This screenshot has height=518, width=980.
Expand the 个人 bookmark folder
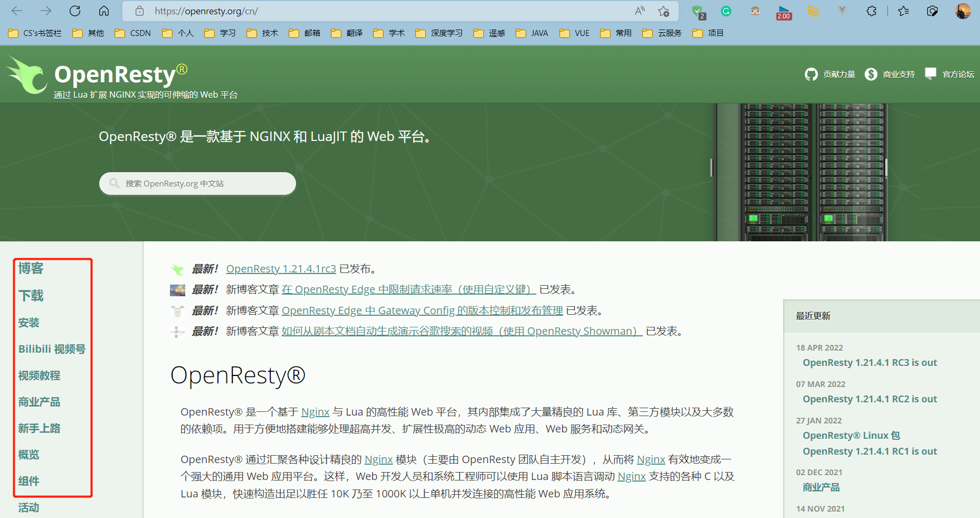click(x=178, y=33)
